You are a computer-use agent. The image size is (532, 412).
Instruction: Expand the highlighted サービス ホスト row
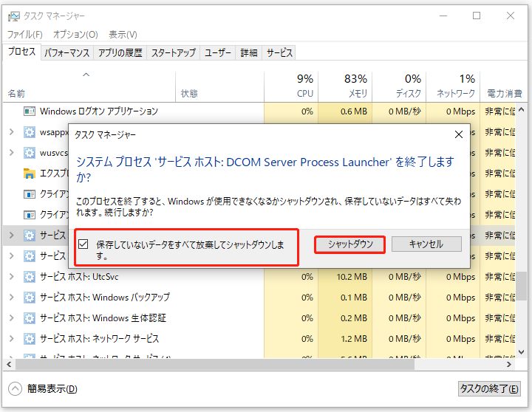point(12,235)
